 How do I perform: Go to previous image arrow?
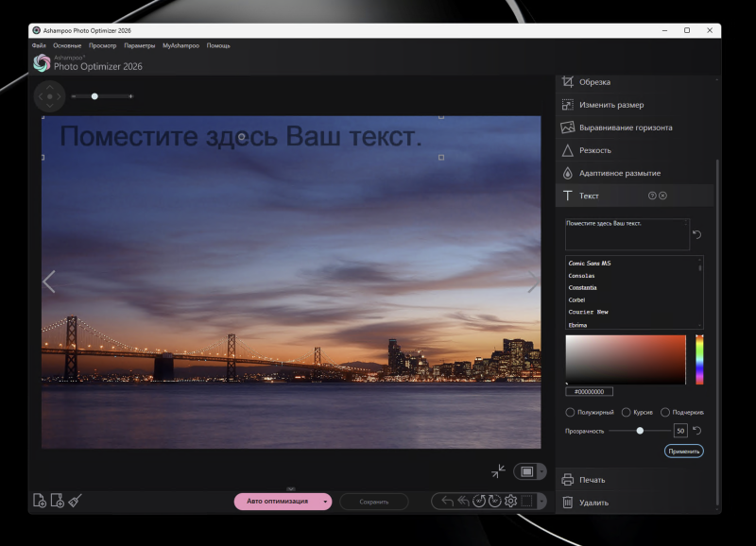click(49, 282)
